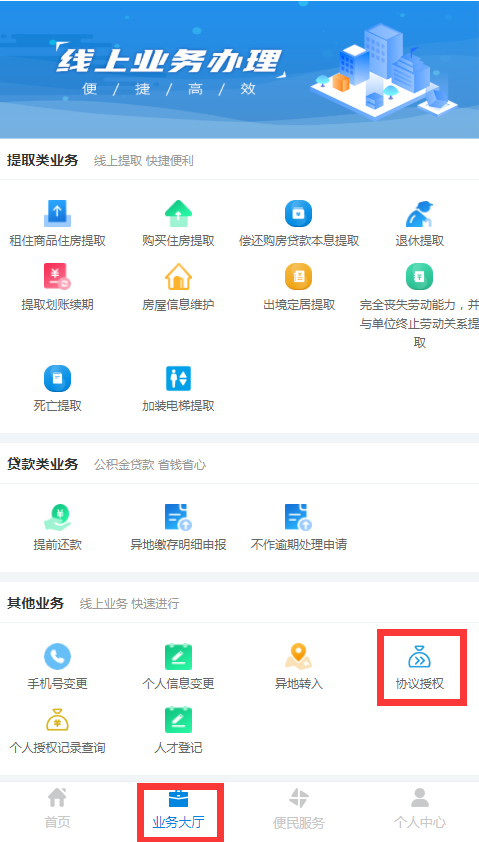This screenshot has width=479, height=842.
Task: Open 偿还购房贷款本息提取 icon
Action: pyautogui.click(x=299, y=213)
